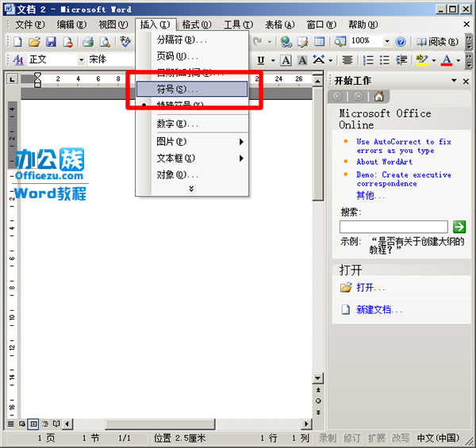
Task: Open the 100% zoom dropdown
Action: point(387,41)
